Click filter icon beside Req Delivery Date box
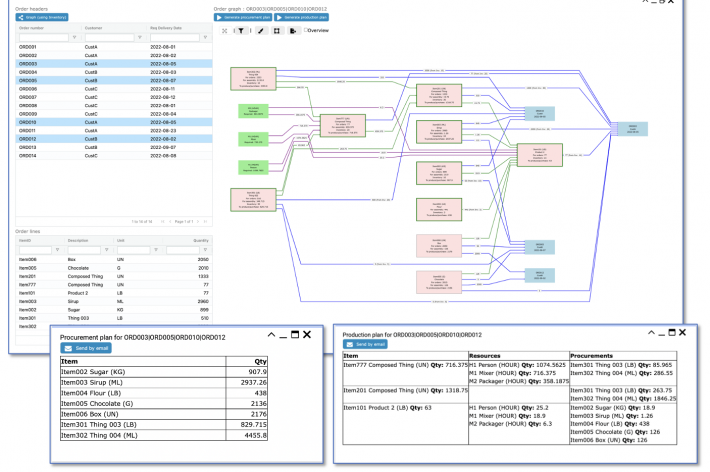 (207, 37)
